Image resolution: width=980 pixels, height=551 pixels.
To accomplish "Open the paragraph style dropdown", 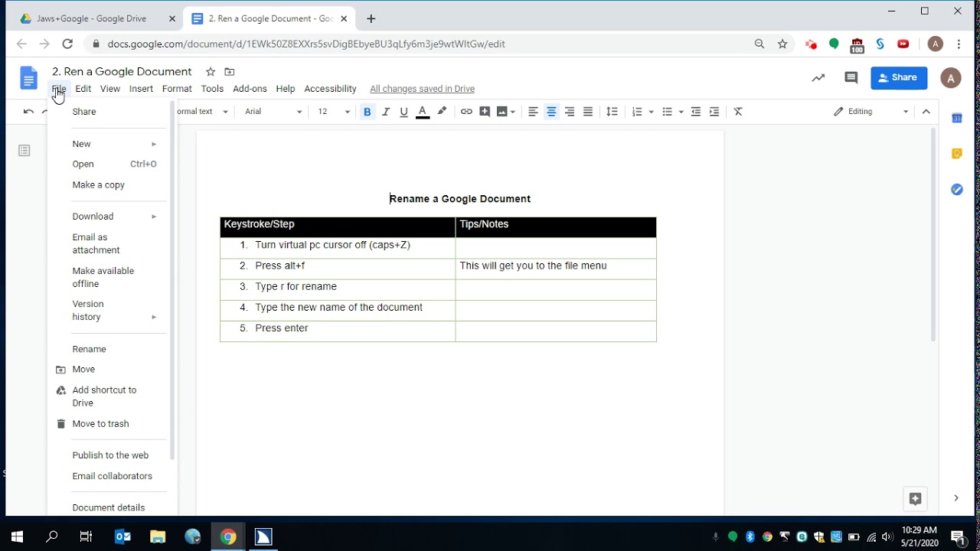I will (x=203, y=112).
